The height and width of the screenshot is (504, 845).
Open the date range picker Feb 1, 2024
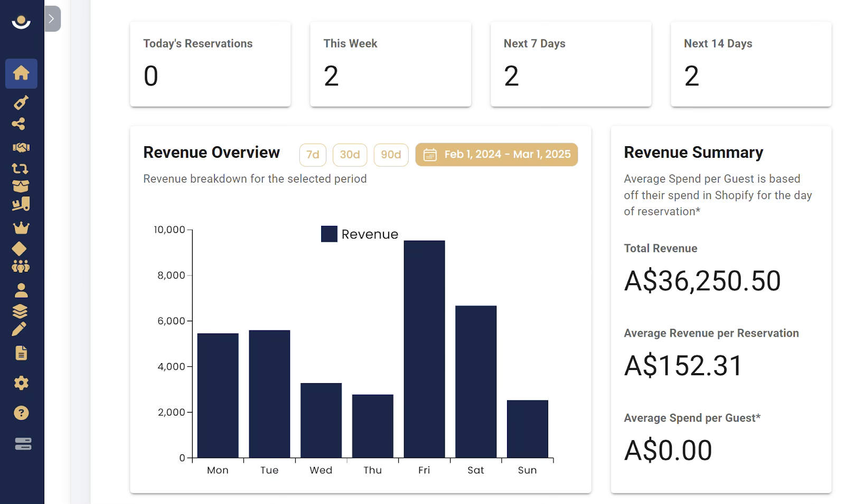tap(496, 155)
